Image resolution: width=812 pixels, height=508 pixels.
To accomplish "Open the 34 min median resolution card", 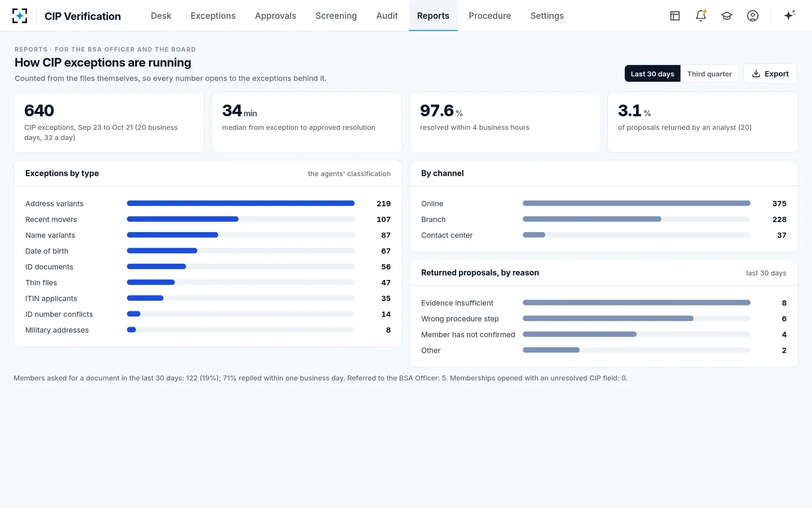I will tap(307, 122).
